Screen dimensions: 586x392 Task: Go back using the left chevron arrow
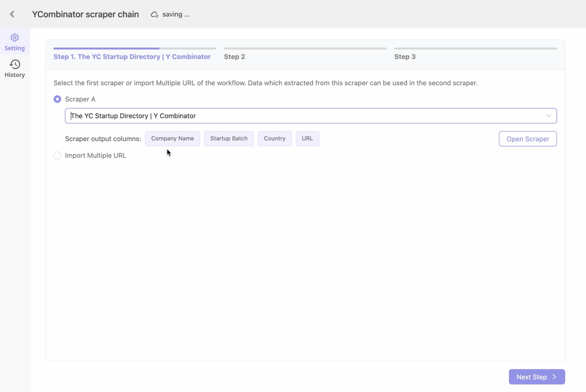click(12, 14)
